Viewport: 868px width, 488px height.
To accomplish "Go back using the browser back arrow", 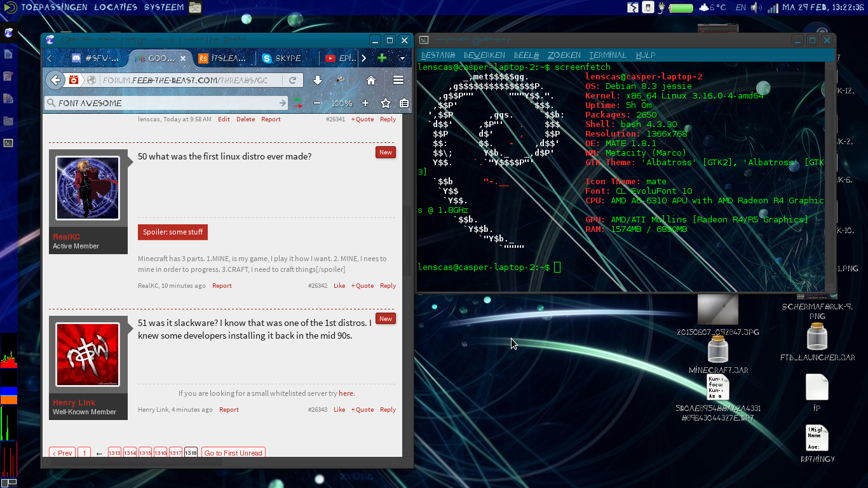I will [x=56, y=80].
